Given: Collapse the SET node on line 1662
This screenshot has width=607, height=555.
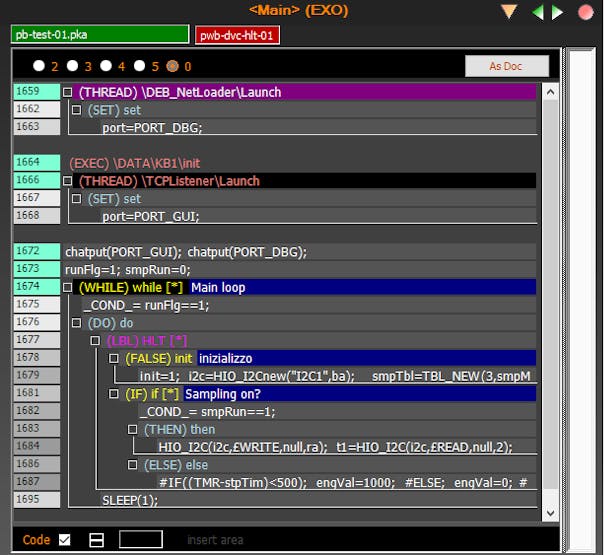Looking at the screenshot, I should 77,110.
